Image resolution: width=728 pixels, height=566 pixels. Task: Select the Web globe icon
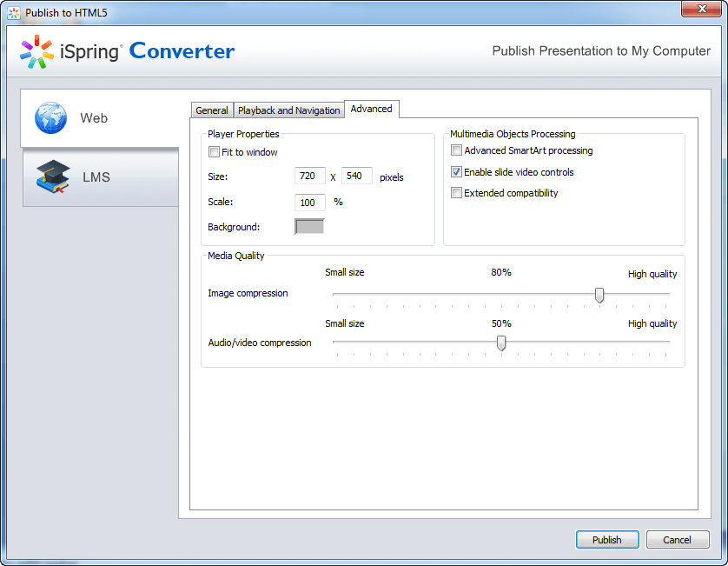50,117
